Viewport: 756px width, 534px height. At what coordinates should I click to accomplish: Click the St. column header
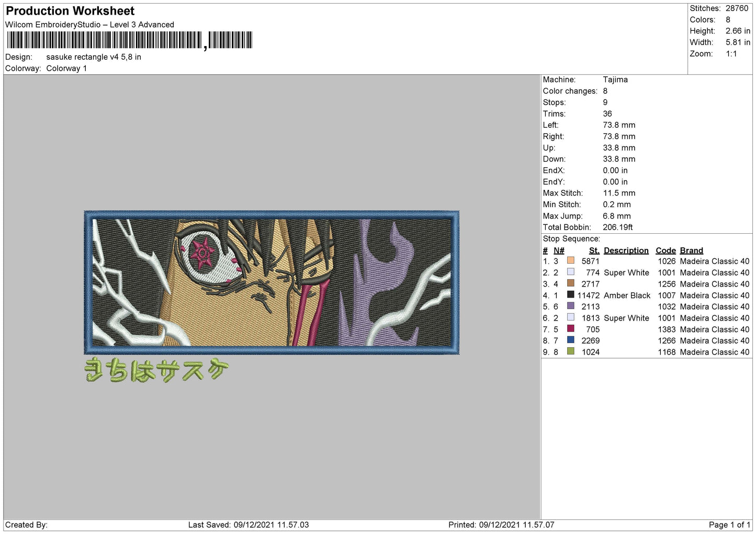pyautogui.click(x=594, y=251)
